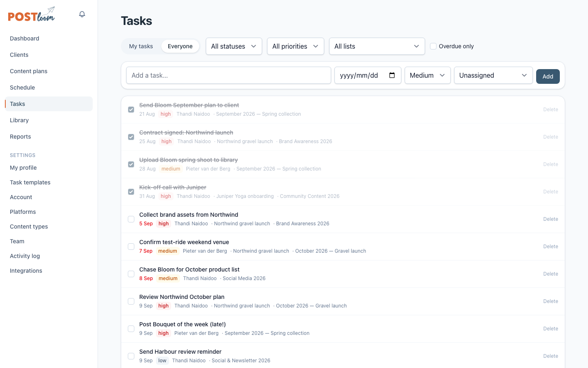The width and height of the screenshot is (588, 368).
Task: Delete the Kick-off call with Juniper task
Action: [x=550, y=192]
